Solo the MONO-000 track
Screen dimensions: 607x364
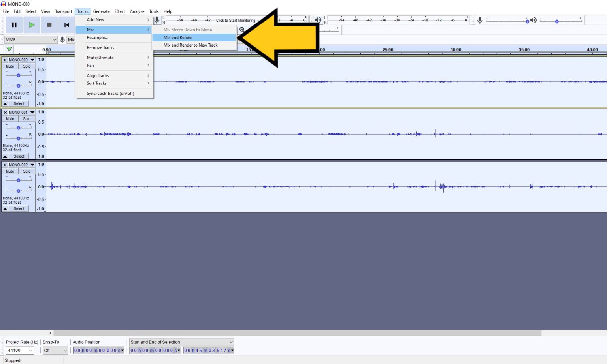click(26, 66)
